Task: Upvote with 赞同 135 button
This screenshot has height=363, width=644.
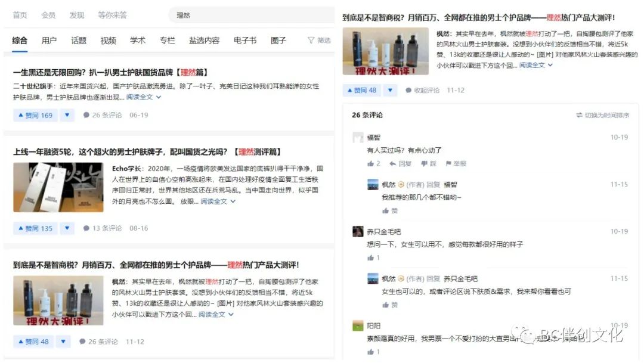Action: click(x=35, y=228)
